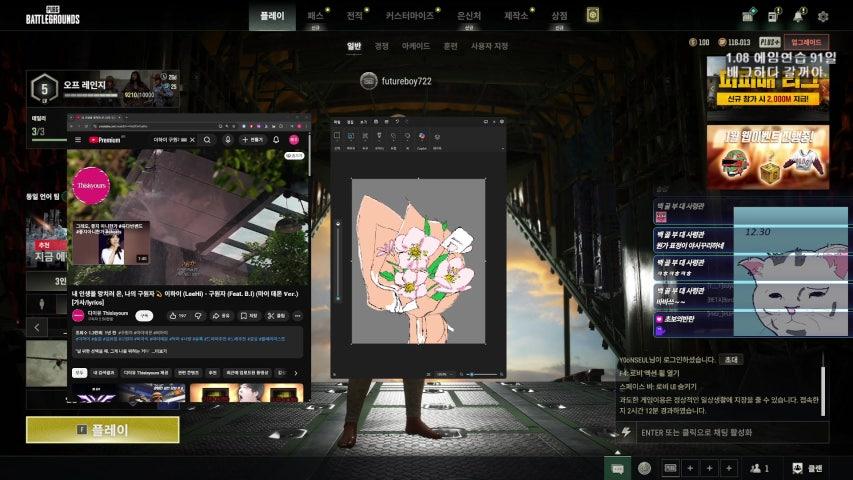Select the 사용자 지정 mode tab
The image size is (853, 480).
tap(490, 46)
